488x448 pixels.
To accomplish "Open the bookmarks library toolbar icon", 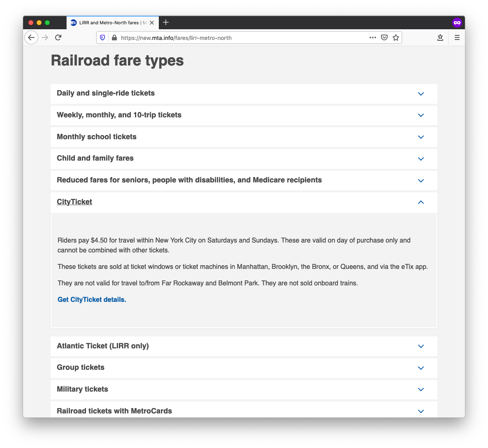I will click(440, 38).
